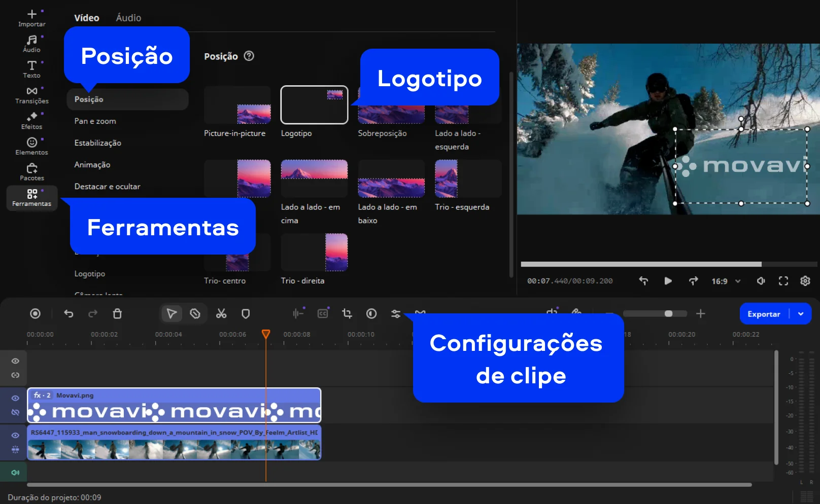The width and height of the screenshot is (820, 504).
Task: Undo the last action in timeline toolbar
Action: pos(69,314)
